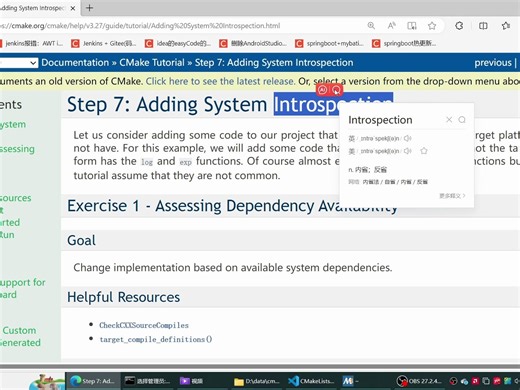
Task: Switch to Edge Step 7 taskbar item
Action: click(92, 381)
